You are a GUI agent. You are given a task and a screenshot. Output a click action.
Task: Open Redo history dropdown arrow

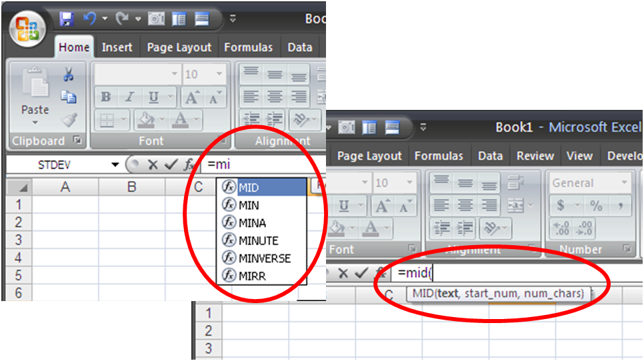click(138, 19)
